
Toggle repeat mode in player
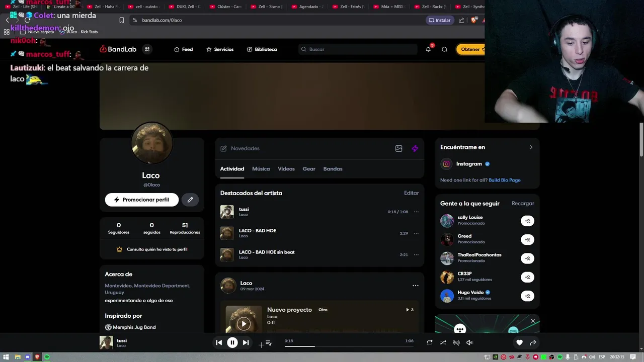[x=430, y=342]
